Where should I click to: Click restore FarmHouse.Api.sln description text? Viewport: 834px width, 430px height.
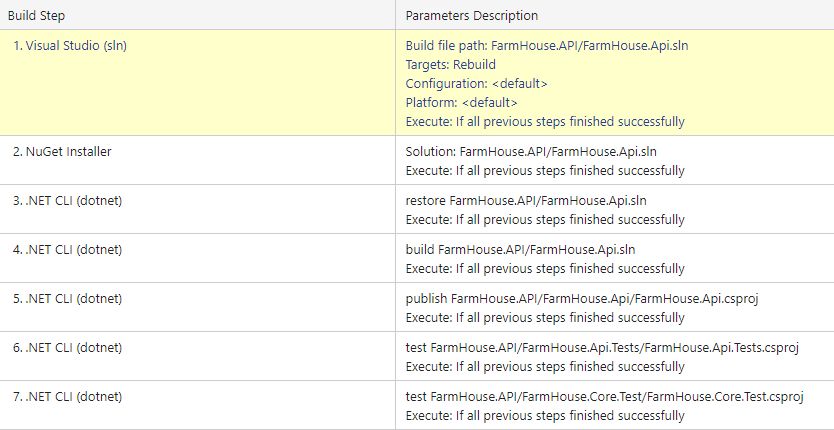(x=526, y=200)
